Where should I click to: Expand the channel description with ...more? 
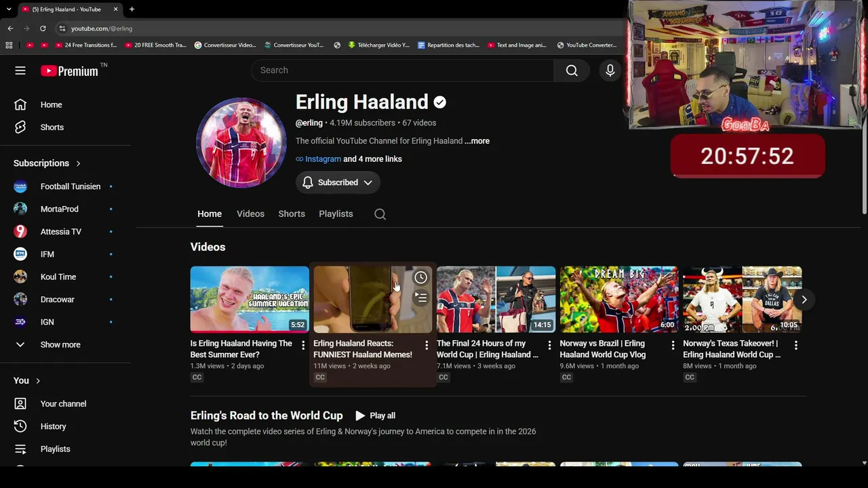[477, 141]
